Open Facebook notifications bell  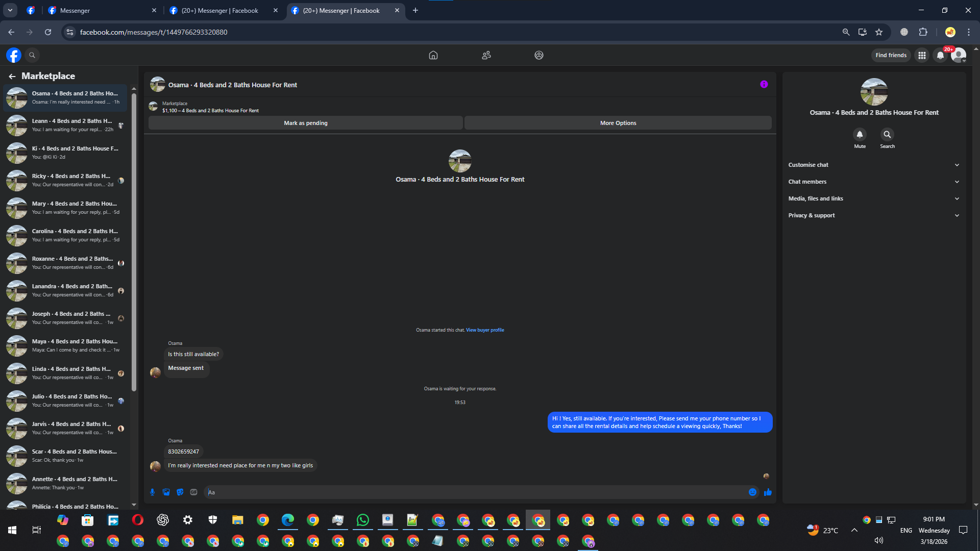click(940, 56)
